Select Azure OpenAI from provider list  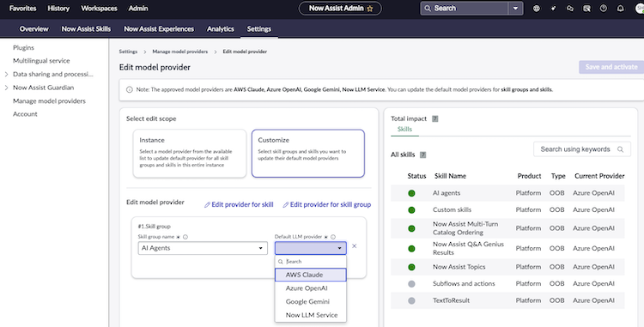311,288
